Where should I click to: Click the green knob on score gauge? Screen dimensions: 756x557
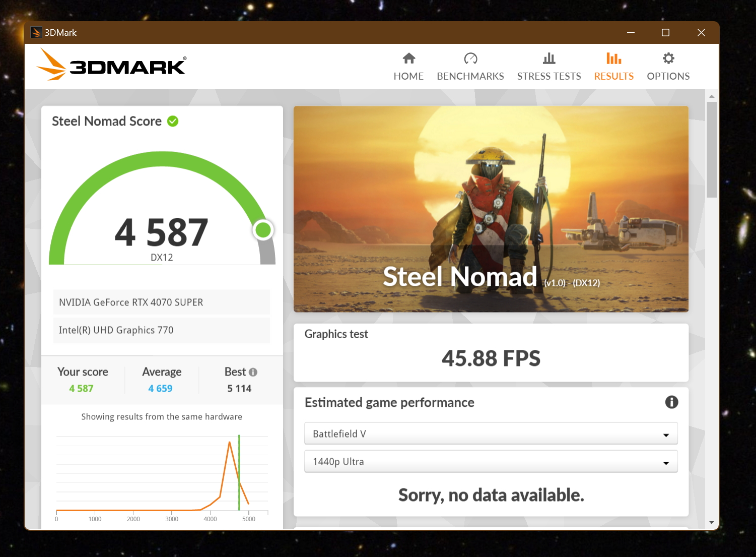(x=263, y=230)
